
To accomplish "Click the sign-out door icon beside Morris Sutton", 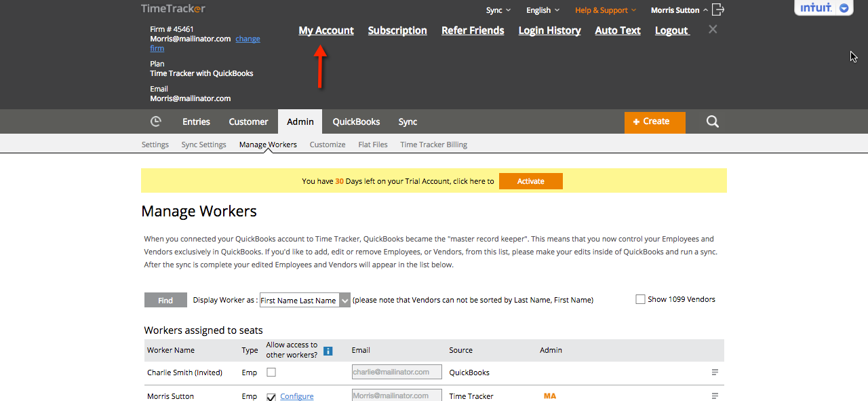I will click(x=718, y=9).
